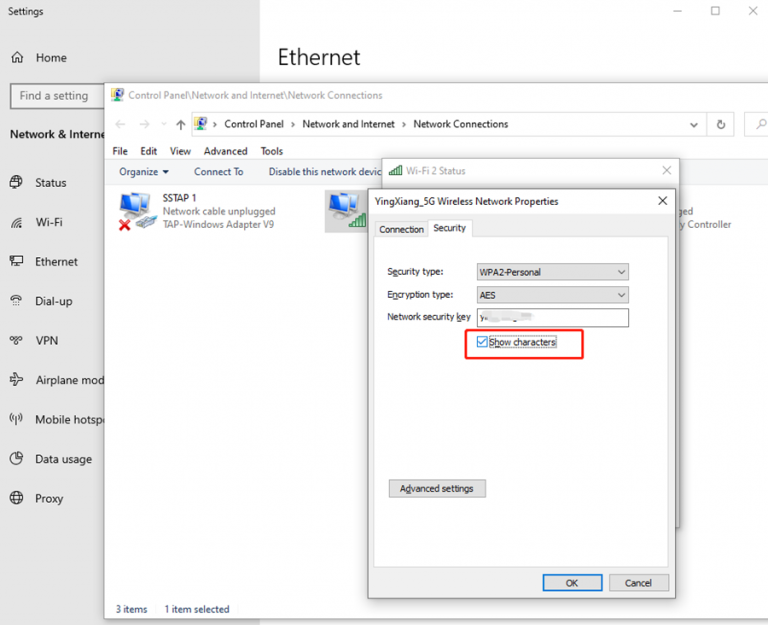Screen dimensions: 768x625
Task: Click Disable this network device
Action: click(325, 172)
